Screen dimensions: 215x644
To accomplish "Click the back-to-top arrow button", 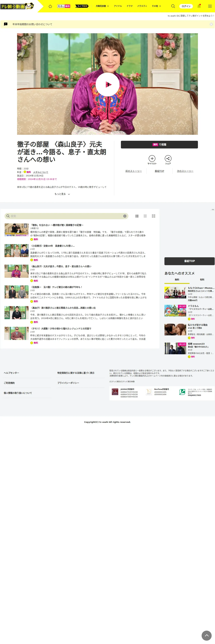I will coord(207,635).
